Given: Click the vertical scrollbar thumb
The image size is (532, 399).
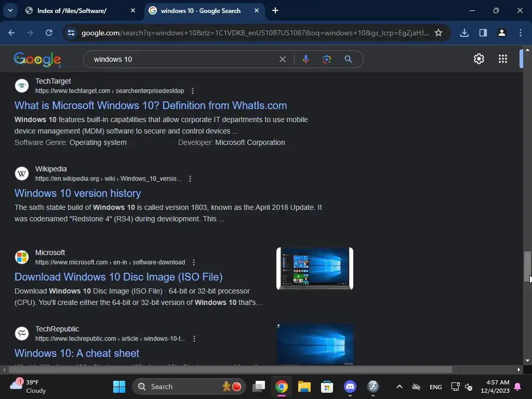Looking at the screenshot, I should pos(527,266).
